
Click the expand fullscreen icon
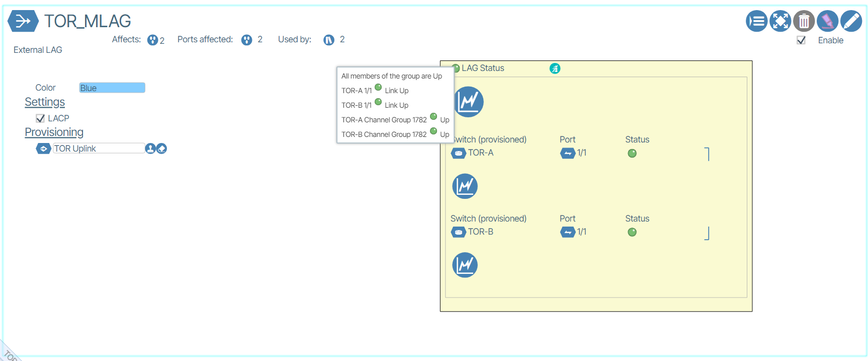(780, 21)
